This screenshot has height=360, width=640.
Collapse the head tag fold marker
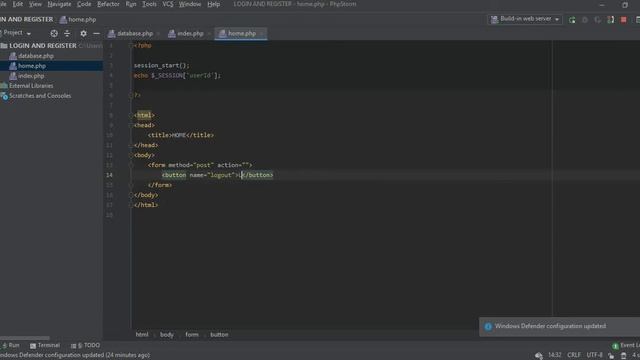[131, 125]
